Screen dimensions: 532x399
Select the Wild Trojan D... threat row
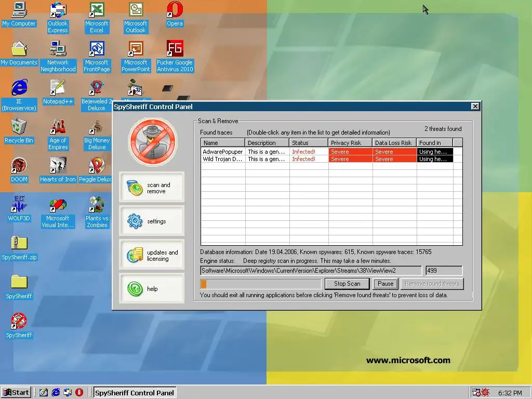point(331,159)
